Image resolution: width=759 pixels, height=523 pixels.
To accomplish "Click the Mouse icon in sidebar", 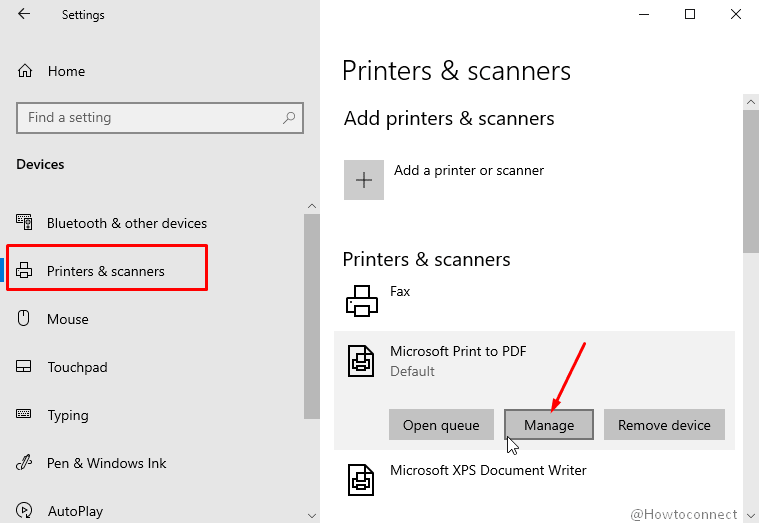I will (x=23, y=318).
